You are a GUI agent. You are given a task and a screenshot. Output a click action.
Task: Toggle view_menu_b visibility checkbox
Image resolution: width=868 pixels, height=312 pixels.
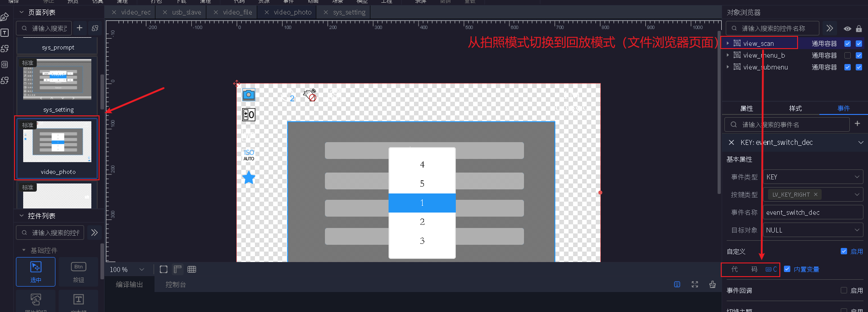point(848,55)
